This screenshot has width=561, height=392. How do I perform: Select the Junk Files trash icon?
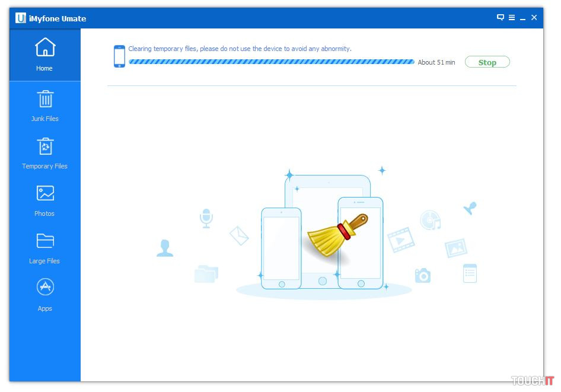(45, 99)
